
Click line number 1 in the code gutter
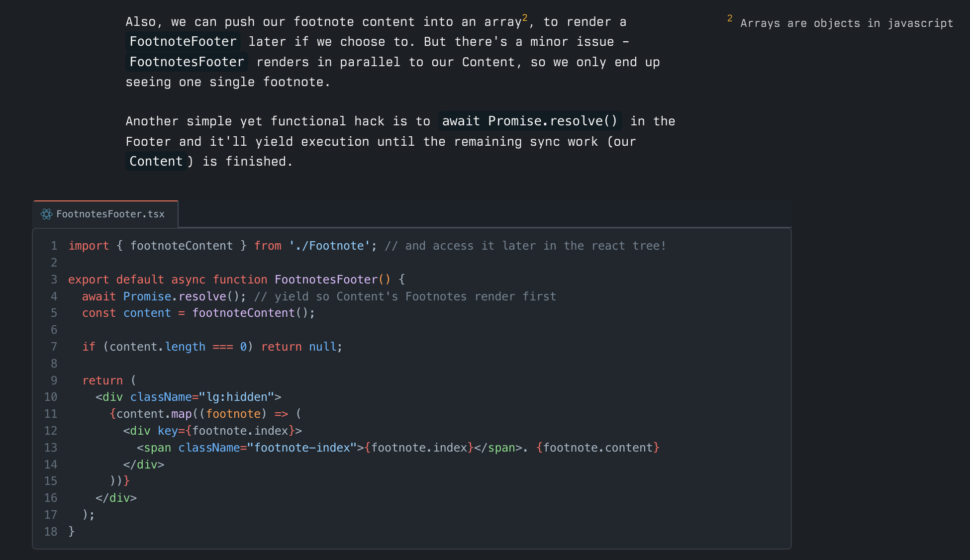click(x=54, y=246)
